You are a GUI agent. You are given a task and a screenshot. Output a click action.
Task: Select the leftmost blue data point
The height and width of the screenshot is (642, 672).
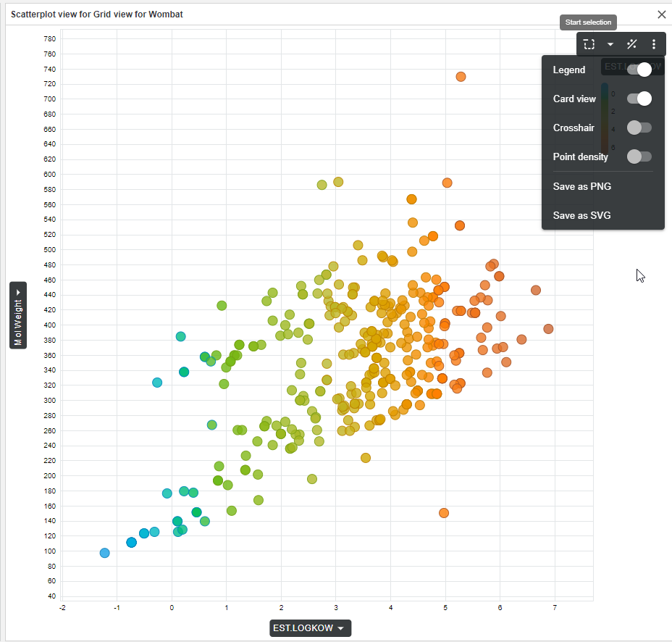105,553
